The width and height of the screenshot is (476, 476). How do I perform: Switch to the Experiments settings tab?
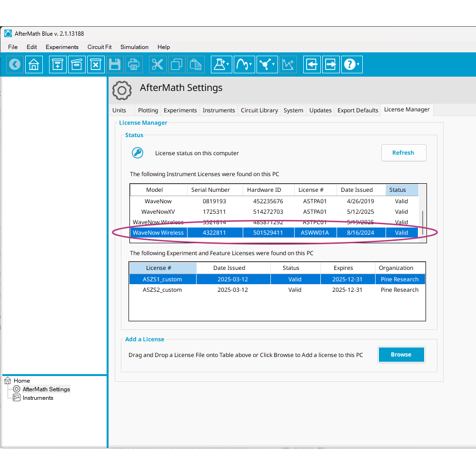[180, 110]
